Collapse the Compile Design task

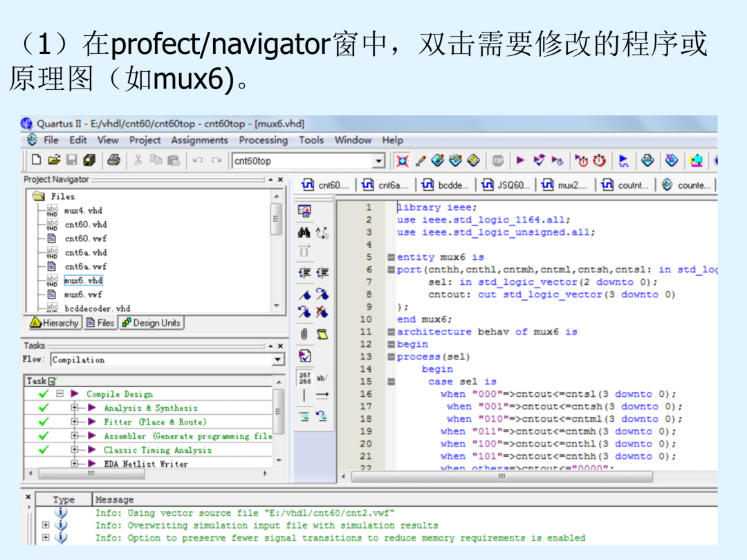[x=59, y=393]
